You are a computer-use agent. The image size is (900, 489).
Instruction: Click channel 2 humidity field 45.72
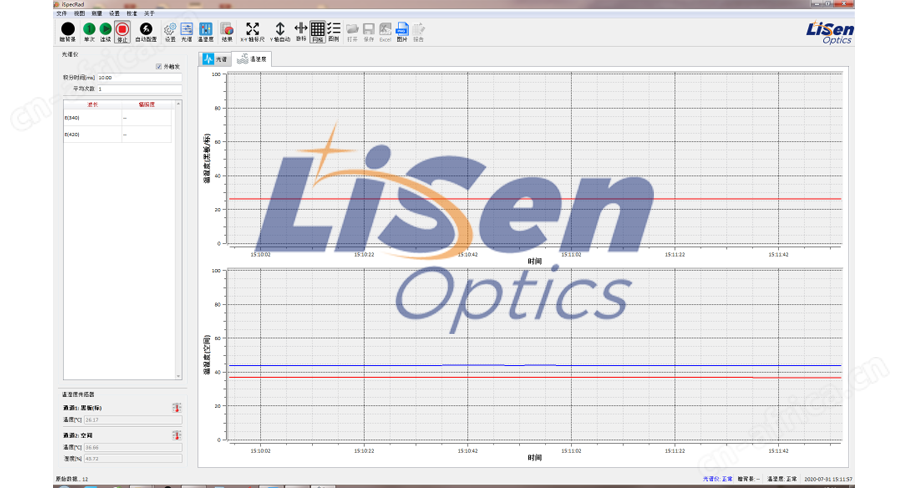pos(133,459)
